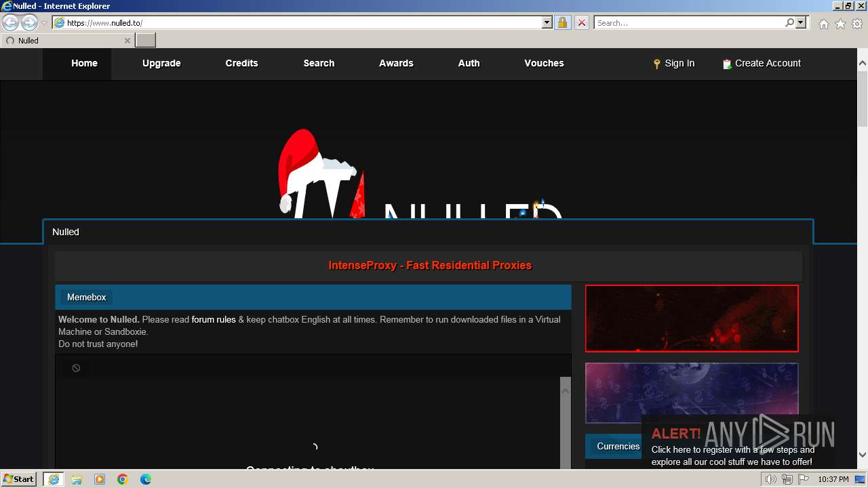This screenshot has height=488, width=868.
Task: View security lock report icon
Action: pyautogui.click(x=562, y=23)
